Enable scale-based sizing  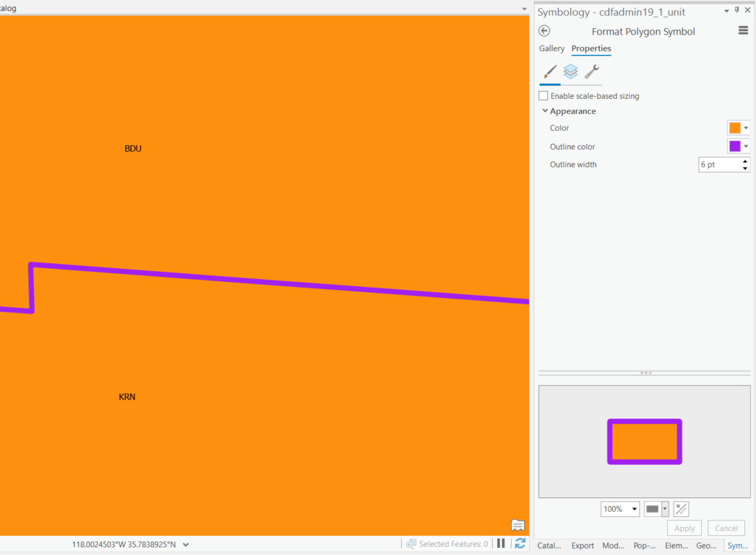click(x=543, y=95)
